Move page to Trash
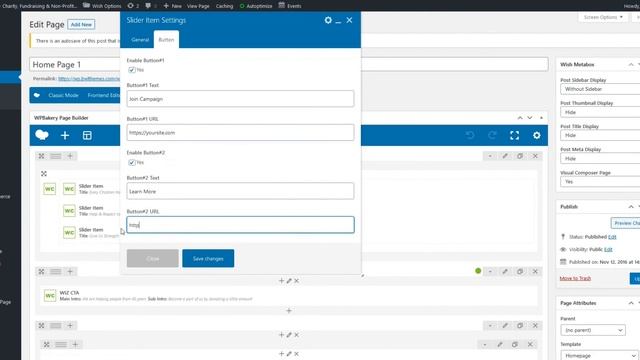The width and height of the screenshot is (640, 360). pyautogui.click(x=575, y=278)
